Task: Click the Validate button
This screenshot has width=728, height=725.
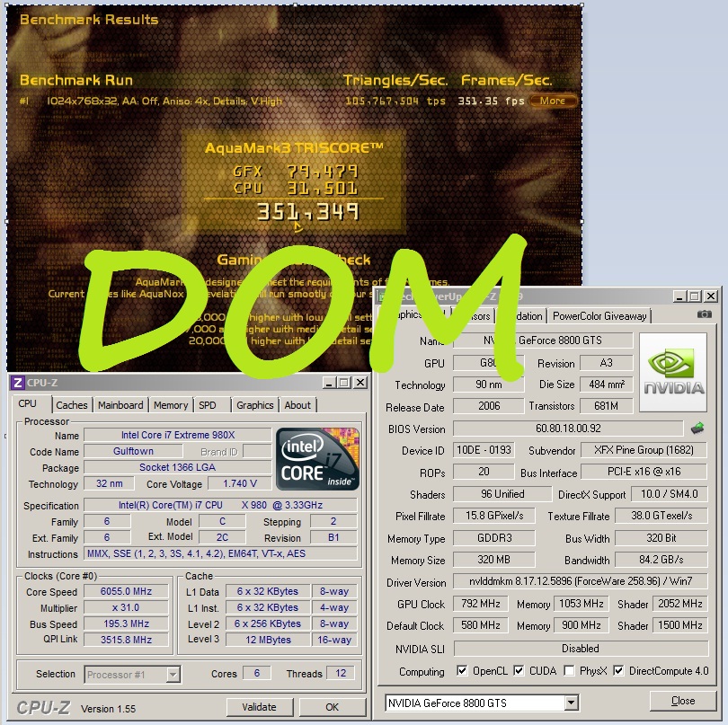Action: [x=259, y=707]
